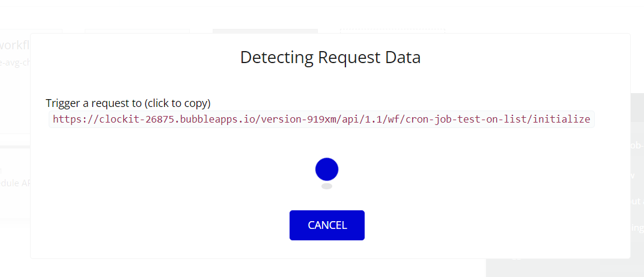Choose the second faded workflow card at top
This screenshot has width=644, height=277.
[x=137, y=31]
